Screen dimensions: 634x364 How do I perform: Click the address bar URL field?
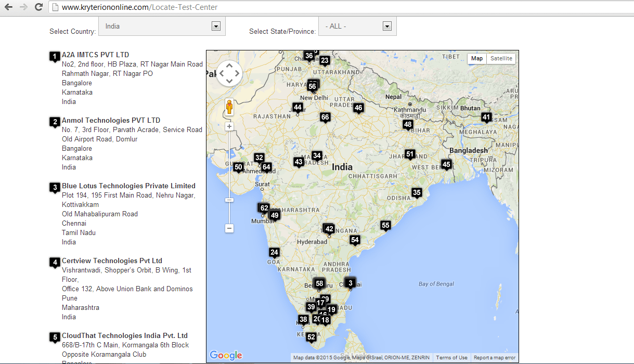point(341,7)
